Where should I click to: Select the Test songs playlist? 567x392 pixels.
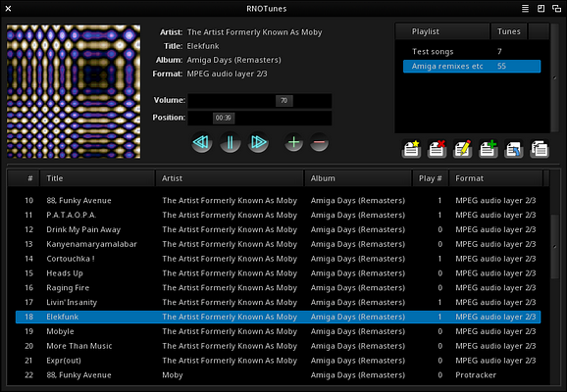pyautogui.click(x=472, y=52)
